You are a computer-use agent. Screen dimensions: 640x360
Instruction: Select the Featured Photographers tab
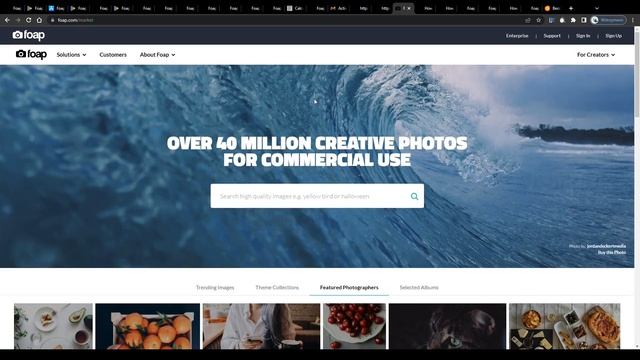click(x=349, y=287)
